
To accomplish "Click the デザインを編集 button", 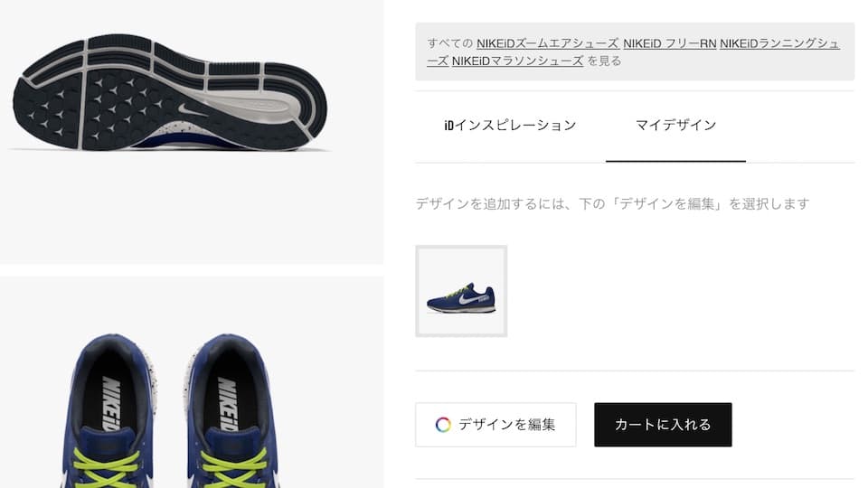I will (x=495, y=425).
